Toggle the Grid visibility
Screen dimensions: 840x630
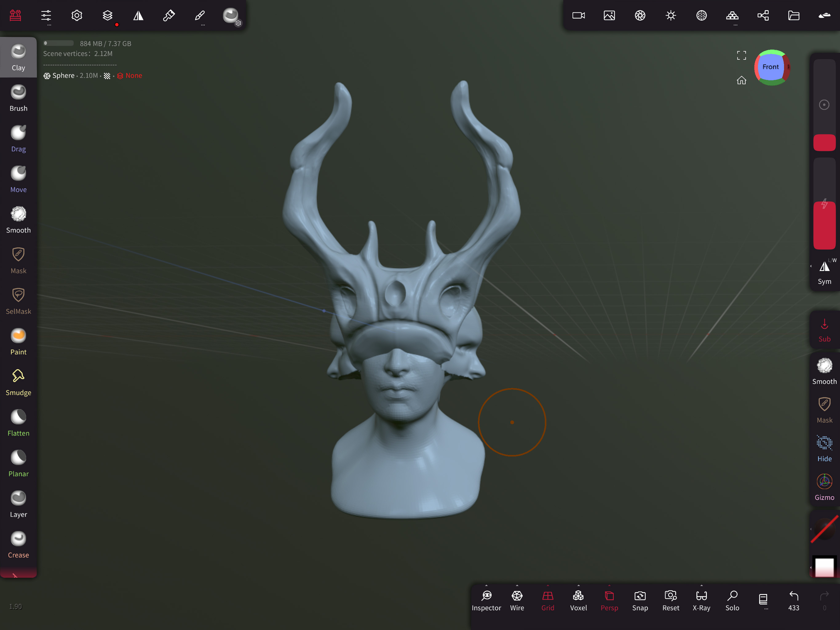pos(548,600)
